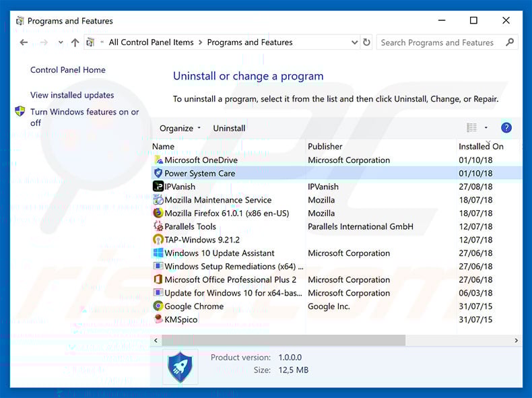Open the Organize dropdown menu
Image resolution: width=532 pixels, height=398 pixels.
[x=180, y=128]
